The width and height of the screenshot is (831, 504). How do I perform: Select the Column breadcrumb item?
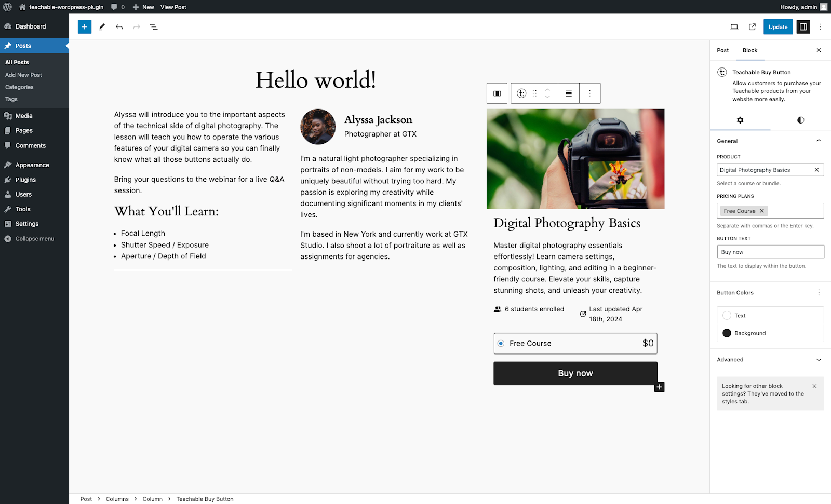[x=153, y=499]
